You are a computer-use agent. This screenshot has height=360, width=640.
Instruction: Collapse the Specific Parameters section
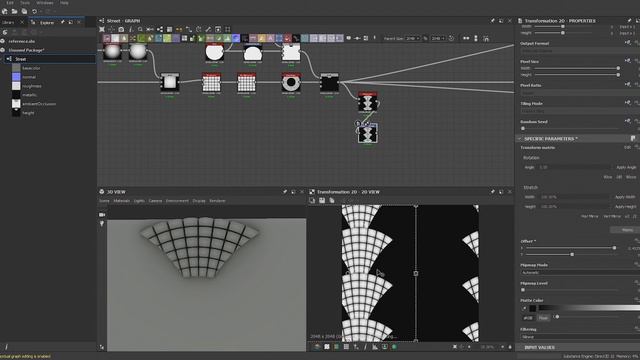(519, 139)
